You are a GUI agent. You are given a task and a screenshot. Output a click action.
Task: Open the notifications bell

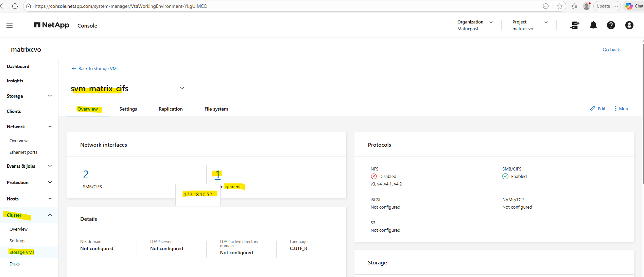pyautogui.click(x=593, y=25)
